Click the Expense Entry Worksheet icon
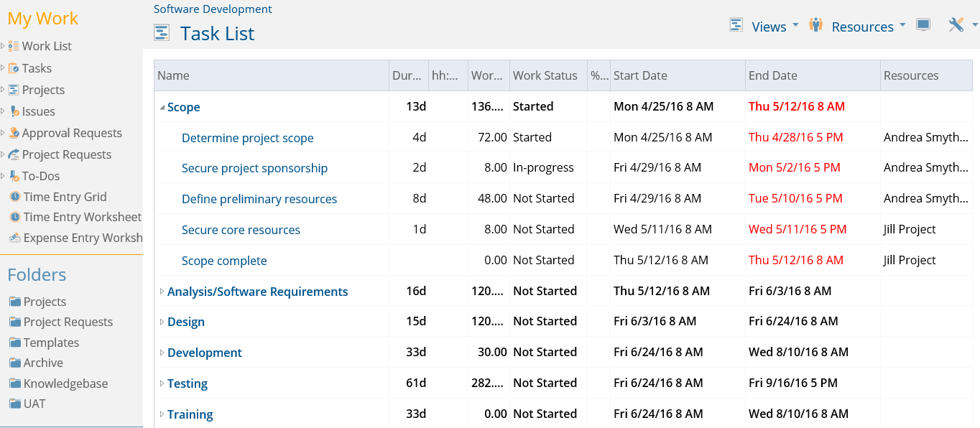980x428 pixels. (x=14, y=238)
